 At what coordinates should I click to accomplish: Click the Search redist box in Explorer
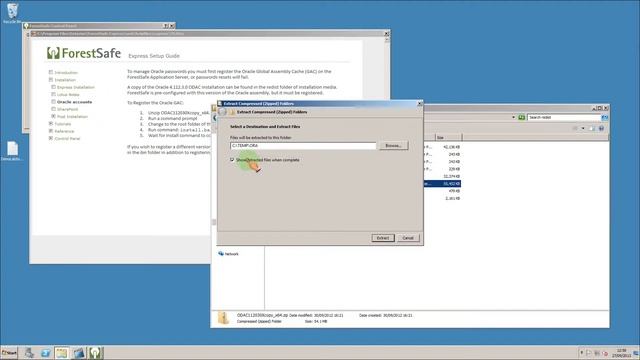(x=563, y=118)
